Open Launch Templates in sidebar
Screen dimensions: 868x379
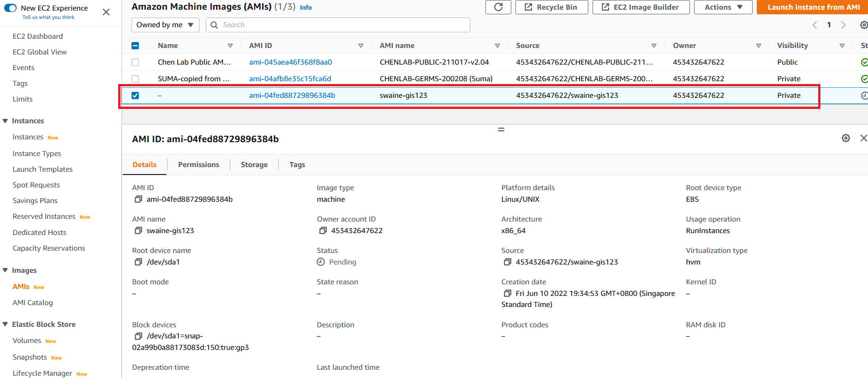tap(42, 169)
